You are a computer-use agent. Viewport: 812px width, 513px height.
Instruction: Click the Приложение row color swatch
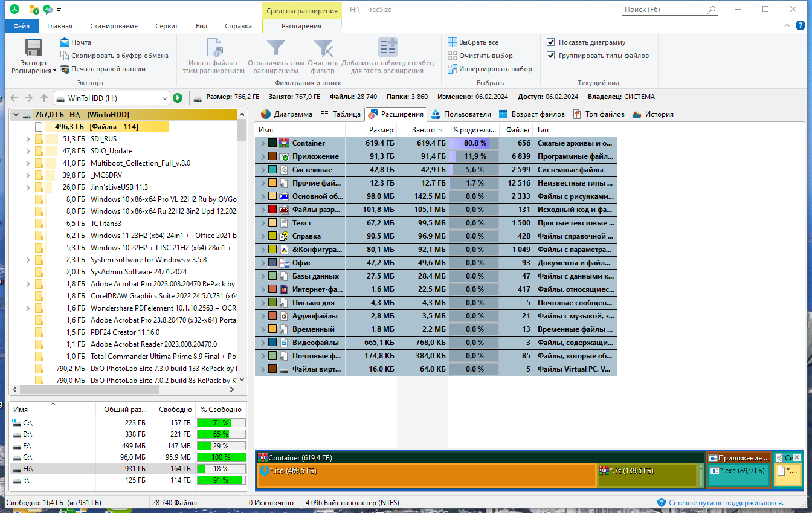point(272,156)
